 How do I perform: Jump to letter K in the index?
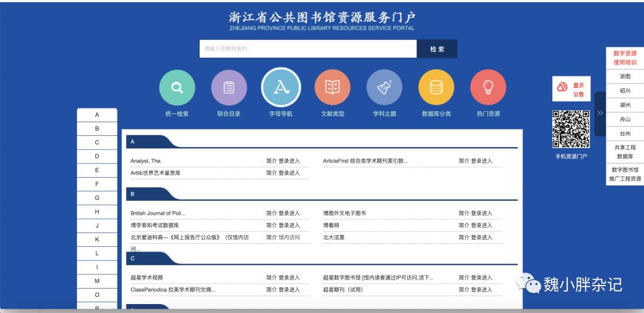pyautogui.click(x=97, y=240)
